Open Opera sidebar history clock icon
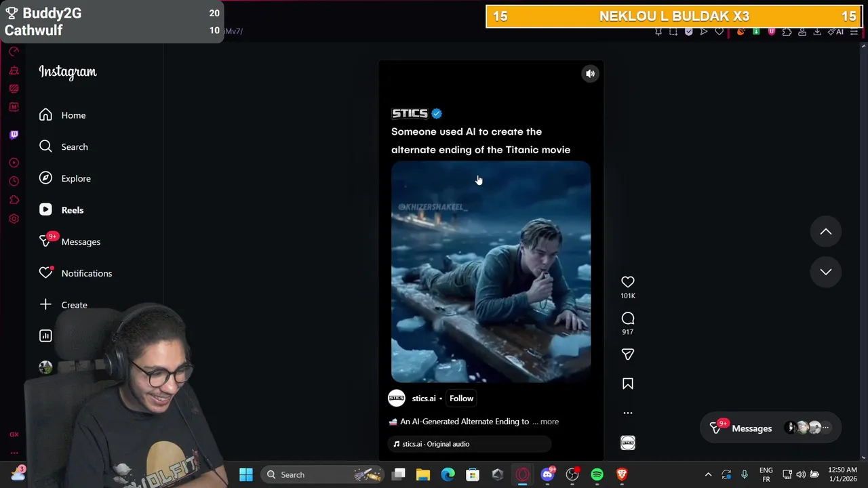The height and width of the screenshot is (488, 868). click(x=14, y=181)
